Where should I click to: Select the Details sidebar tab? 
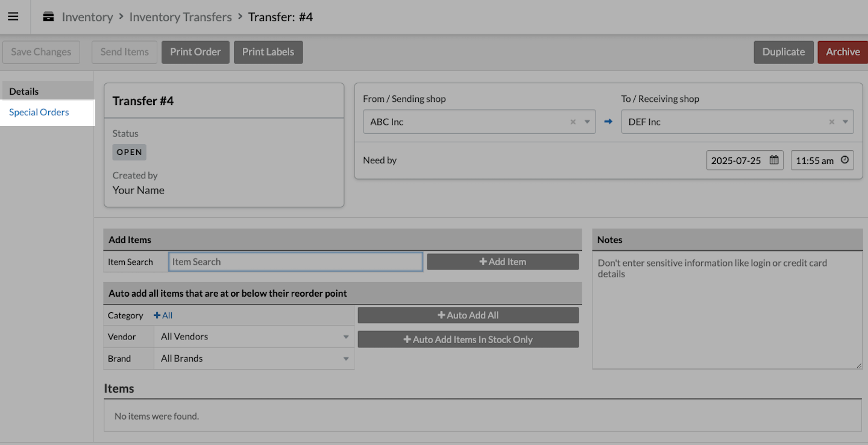(24, 92)
